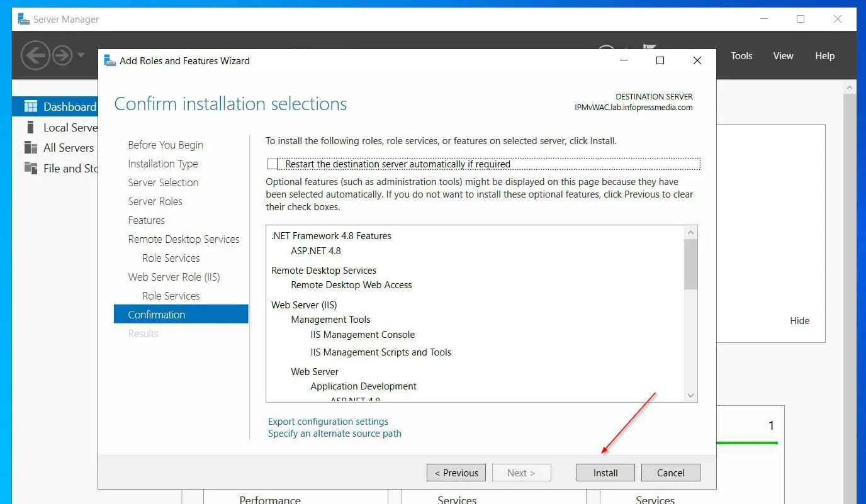Close the Add Roles and Features Wizard
The image size is (866, 504).
(697, 60)
